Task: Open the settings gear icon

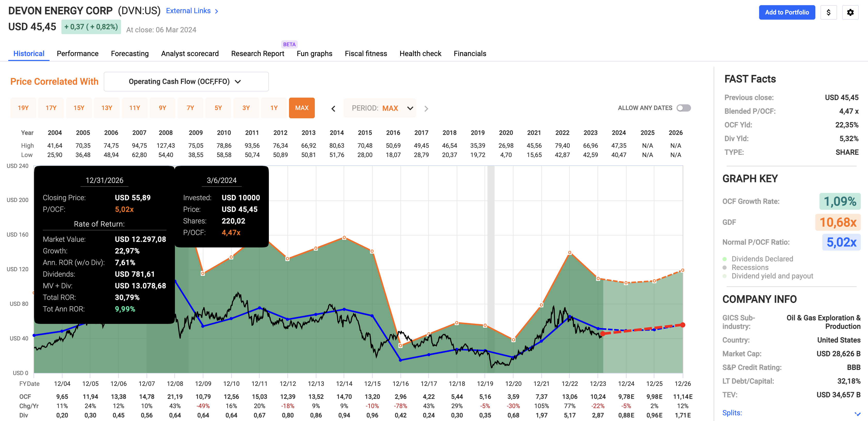Action: [850, 12]
